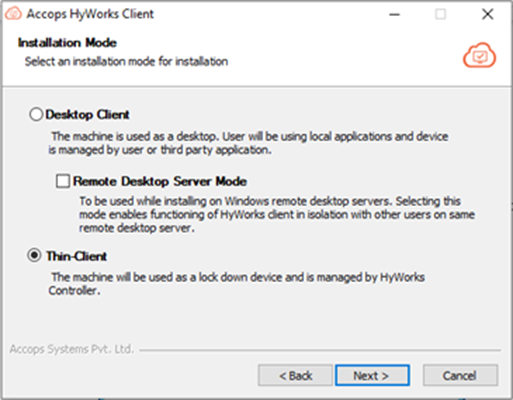The width and height of the screenshot is (513, 400).
Task: Click the orange Accops cloud logo
Action: (x=479, y=56)
